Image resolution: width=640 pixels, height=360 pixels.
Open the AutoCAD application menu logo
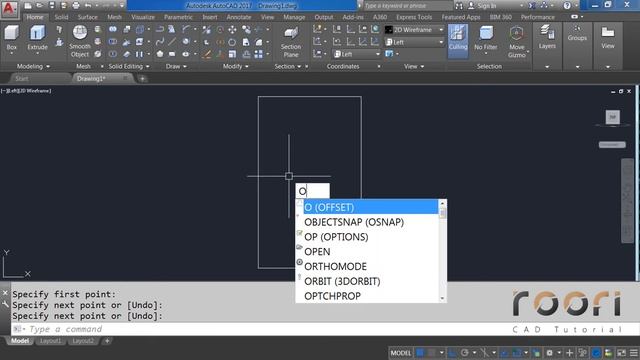(x=9, y=9)
